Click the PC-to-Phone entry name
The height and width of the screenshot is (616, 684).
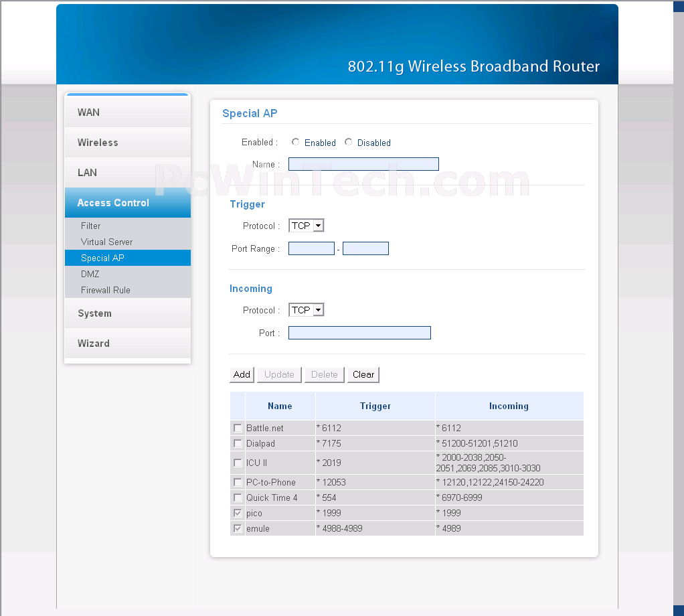[271, 482]
